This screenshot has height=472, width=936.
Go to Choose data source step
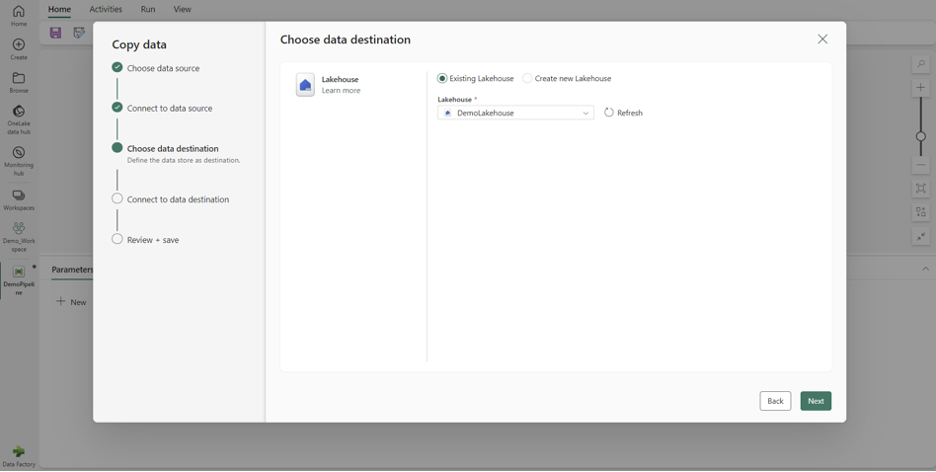(163, 68)
